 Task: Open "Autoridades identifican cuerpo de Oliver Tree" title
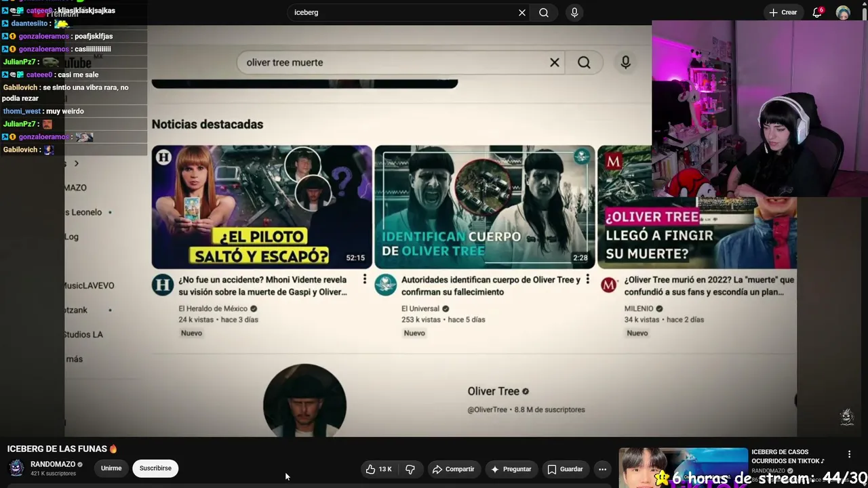tap(491, 285)
